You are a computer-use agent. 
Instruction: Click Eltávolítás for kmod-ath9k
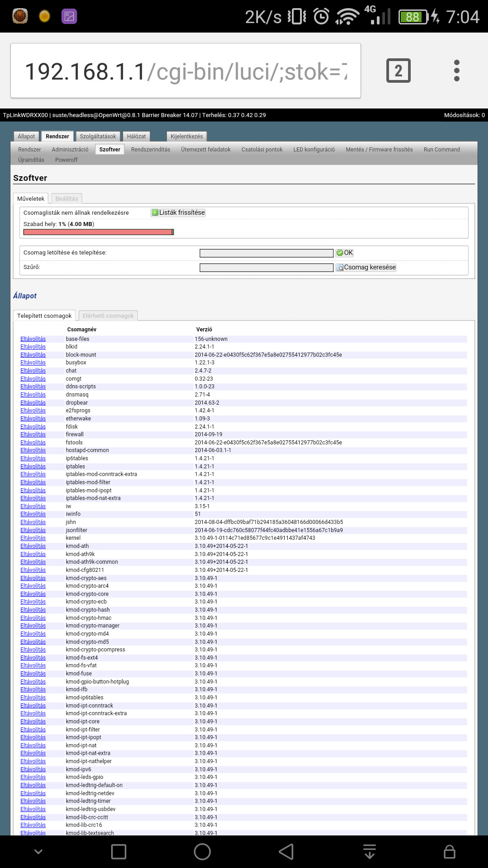coord(33,554)
